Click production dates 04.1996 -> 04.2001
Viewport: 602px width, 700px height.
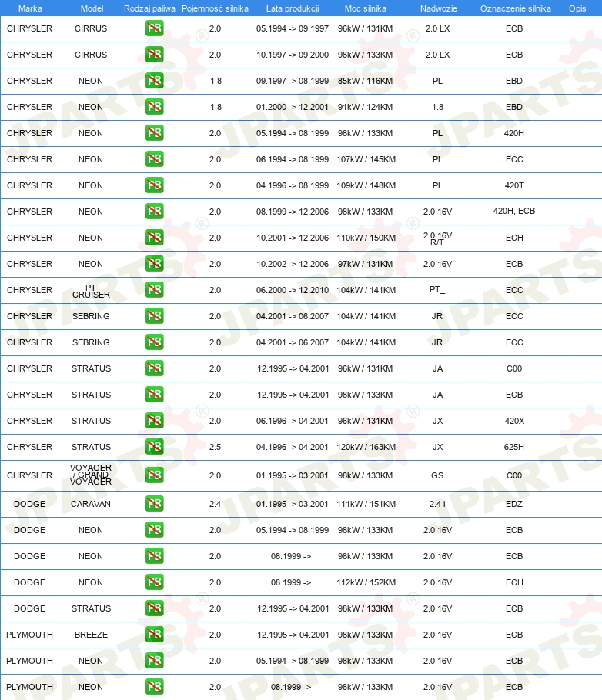point(293,448)
